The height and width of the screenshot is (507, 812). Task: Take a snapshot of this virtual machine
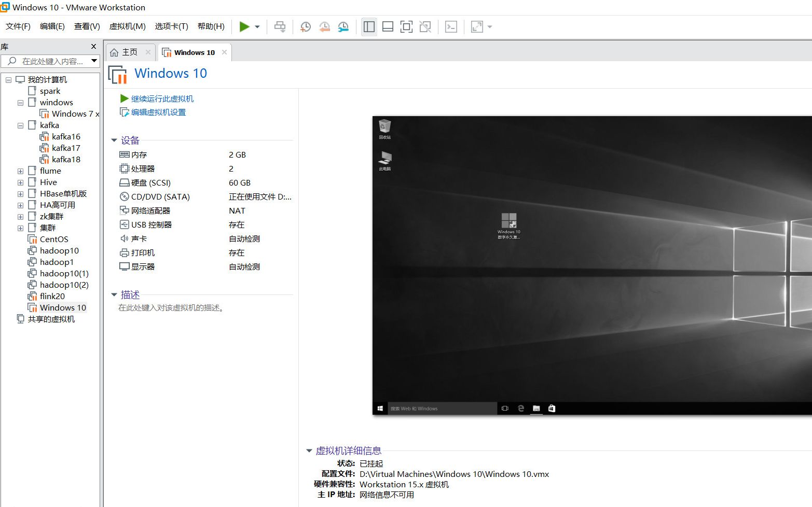pyautogui.click(x=306, y=26)
